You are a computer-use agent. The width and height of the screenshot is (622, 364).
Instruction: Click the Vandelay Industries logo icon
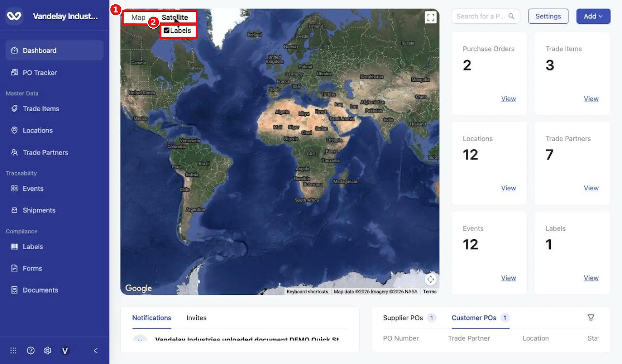pos(14,16)
